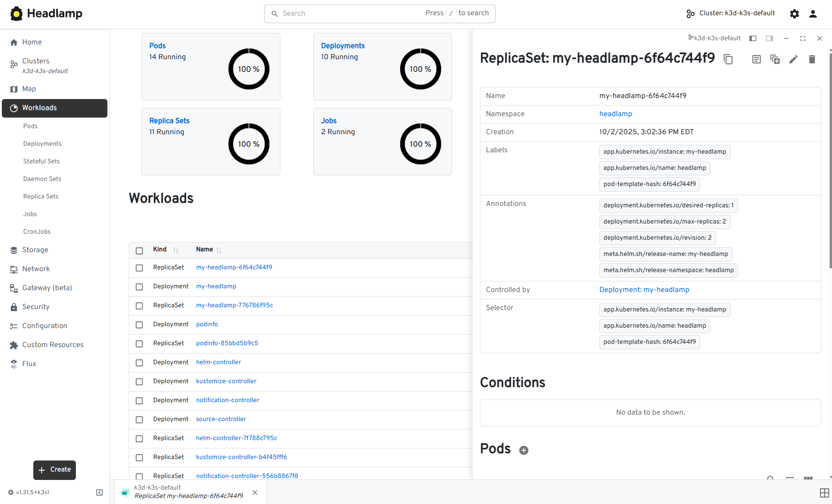The height and width of the screenshot is (504, 832).
Task: Open the Storage section
Action: pos(35,250)
